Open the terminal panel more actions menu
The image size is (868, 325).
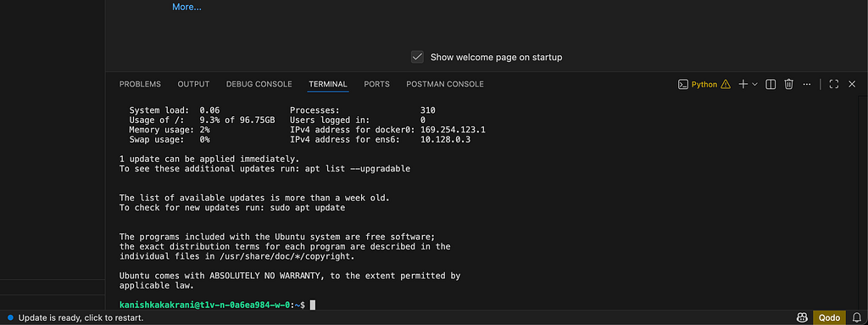807,84
